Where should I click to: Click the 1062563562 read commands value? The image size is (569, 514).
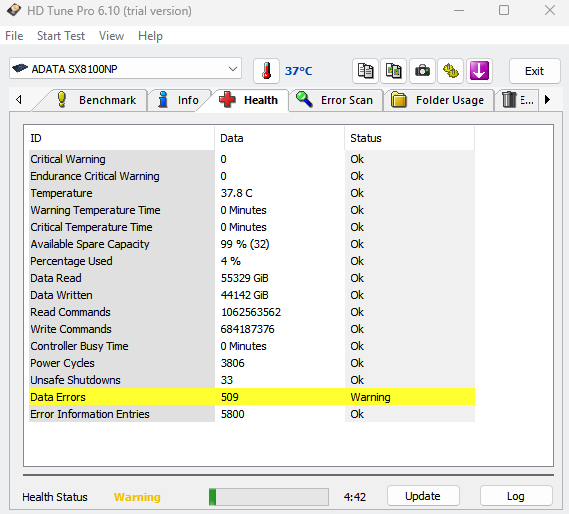(251, 312)
